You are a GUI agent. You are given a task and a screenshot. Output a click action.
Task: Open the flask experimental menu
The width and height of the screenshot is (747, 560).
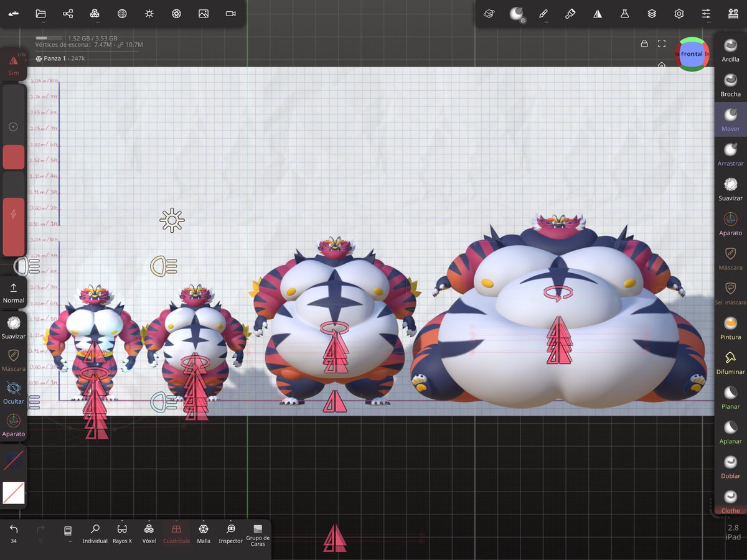(624, 14)
